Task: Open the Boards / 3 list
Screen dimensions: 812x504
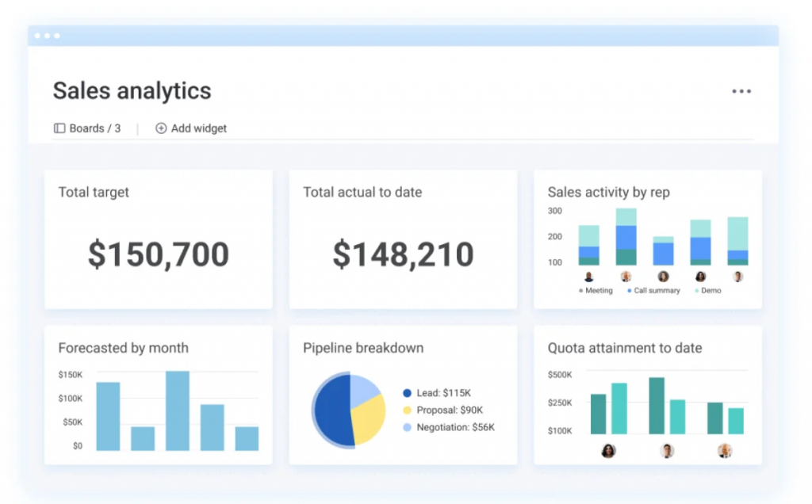Action: [94, 128]
